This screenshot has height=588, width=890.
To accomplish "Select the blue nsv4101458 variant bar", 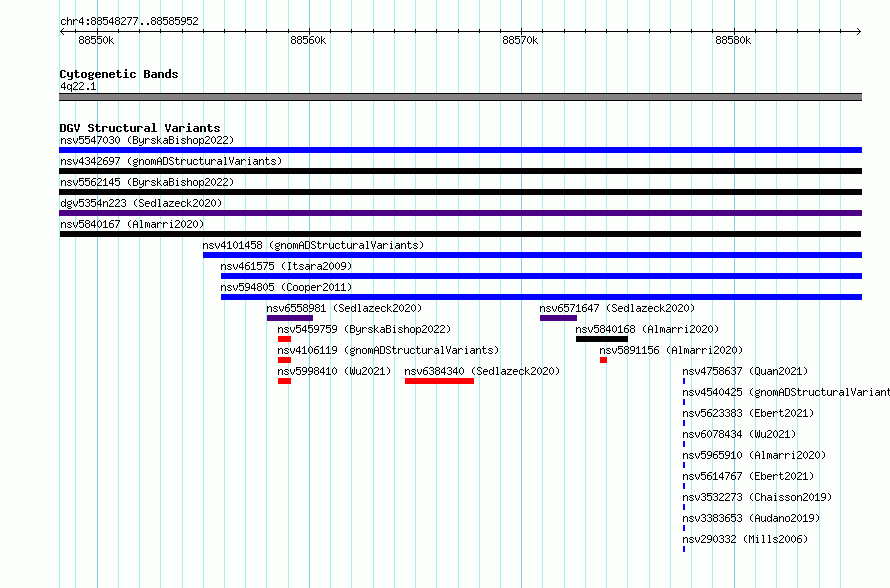I will pos(532,255).
